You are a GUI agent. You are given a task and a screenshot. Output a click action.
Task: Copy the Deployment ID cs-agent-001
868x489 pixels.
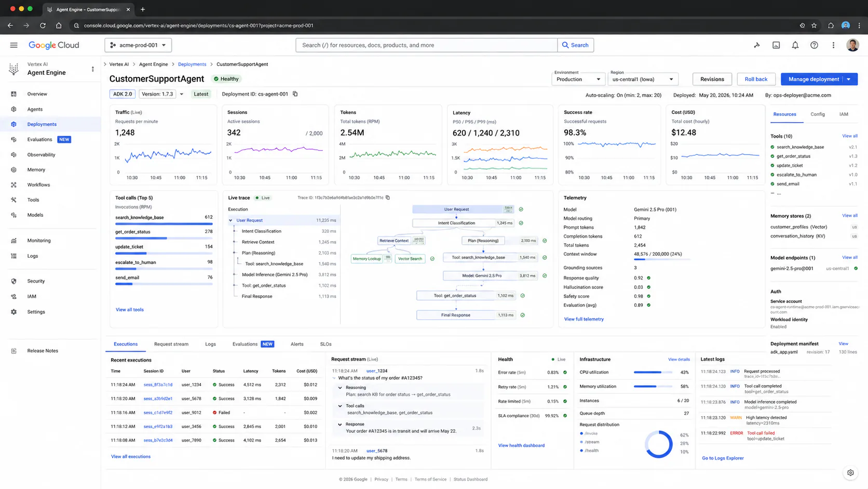pos(295,94)
